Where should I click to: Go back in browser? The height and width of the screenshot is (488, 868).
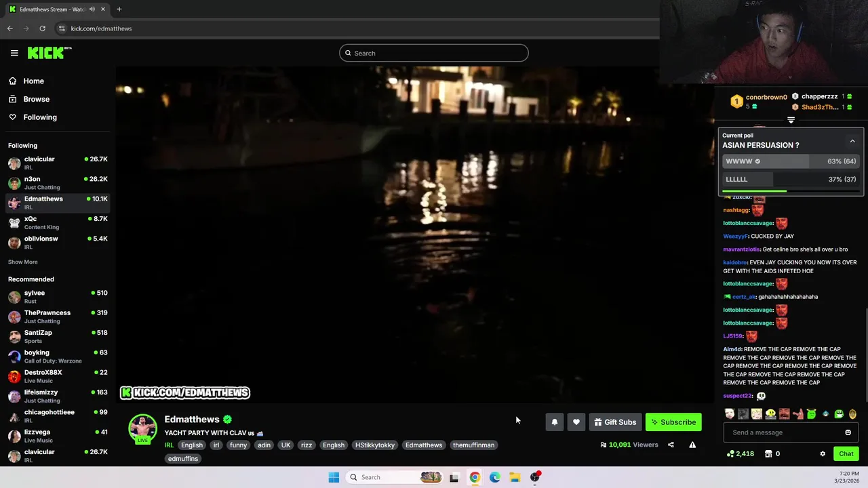(9, 28)
